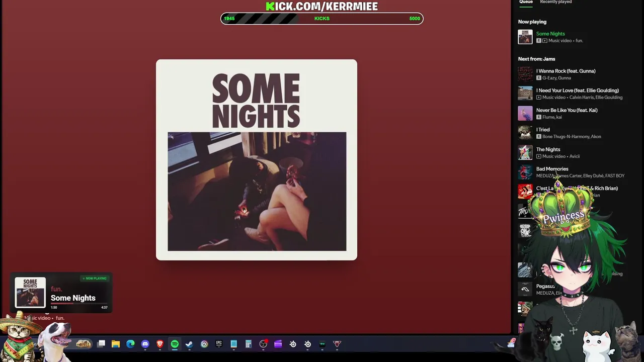Screen dimensions: 644x362
Task: Open the second SteelSeries taskbar icon
Action: pos(307,344)
